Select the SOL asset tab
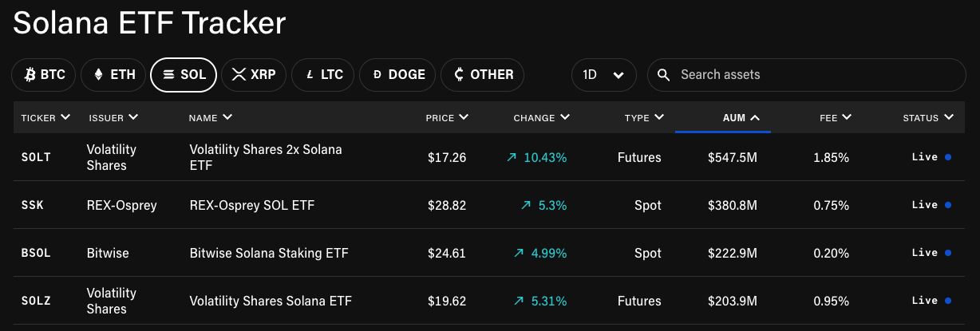 184,75
